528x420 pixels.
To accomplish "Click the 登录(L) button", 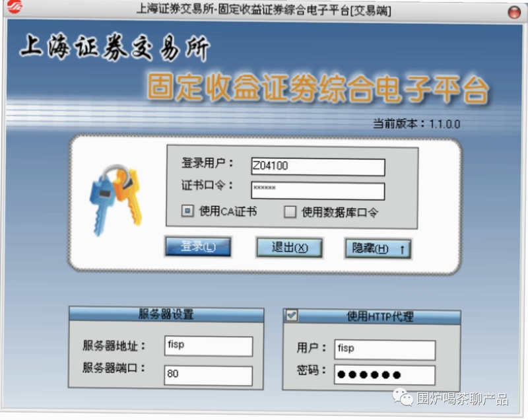I will pyautogui.click(x=198, y=246).
